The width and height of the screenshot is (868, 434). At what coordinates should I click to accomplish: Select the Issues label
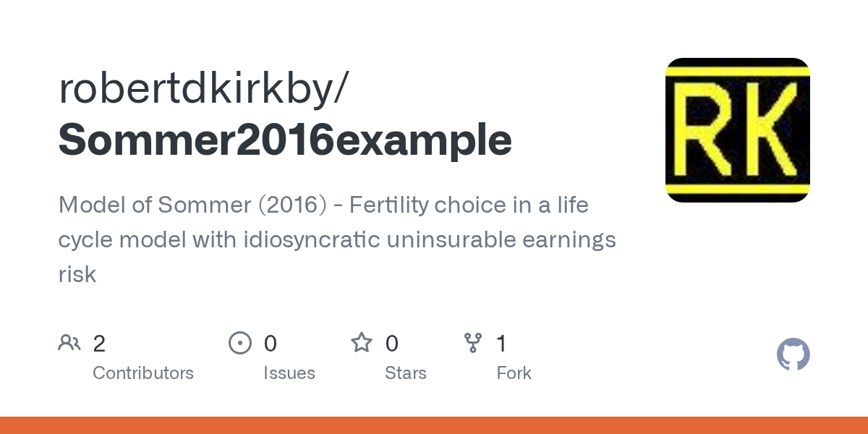(x=289, y=373)
